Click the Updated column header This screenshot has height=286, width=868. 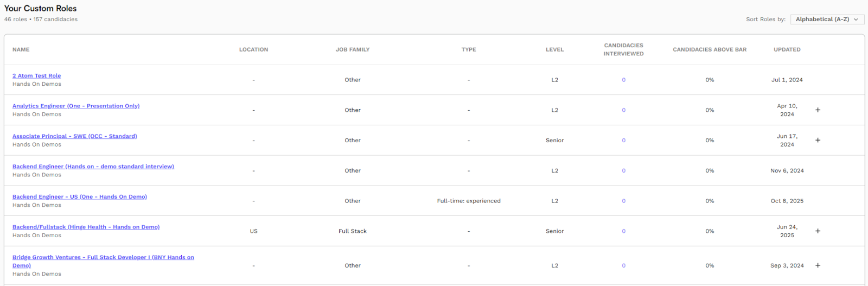click(787, 50)
